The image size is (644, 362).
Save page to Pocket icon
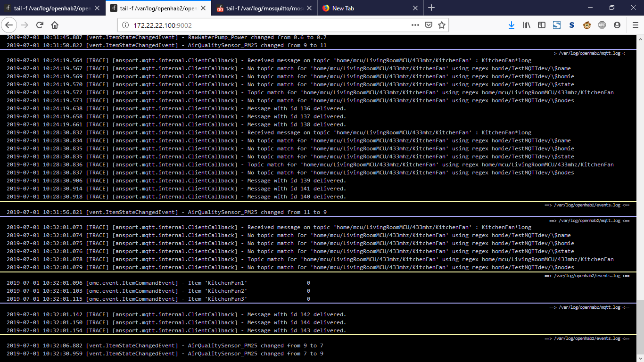pyautogui.click(x=429, y=25)
